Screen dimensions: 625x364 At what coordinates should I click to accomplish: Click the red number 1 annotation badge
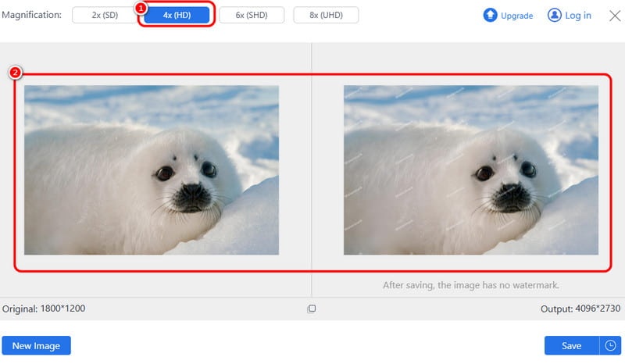click(x=141, y=7)
